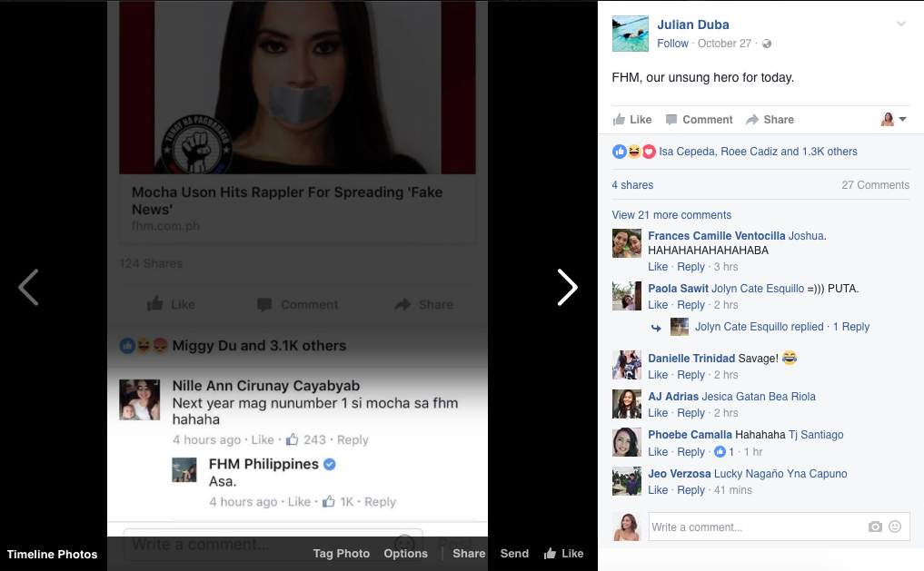The height and width of the screenshot is (571, 924).
Task: Like Danielle Trinidad's Savage comment
Action: click(x=658, y=375)
